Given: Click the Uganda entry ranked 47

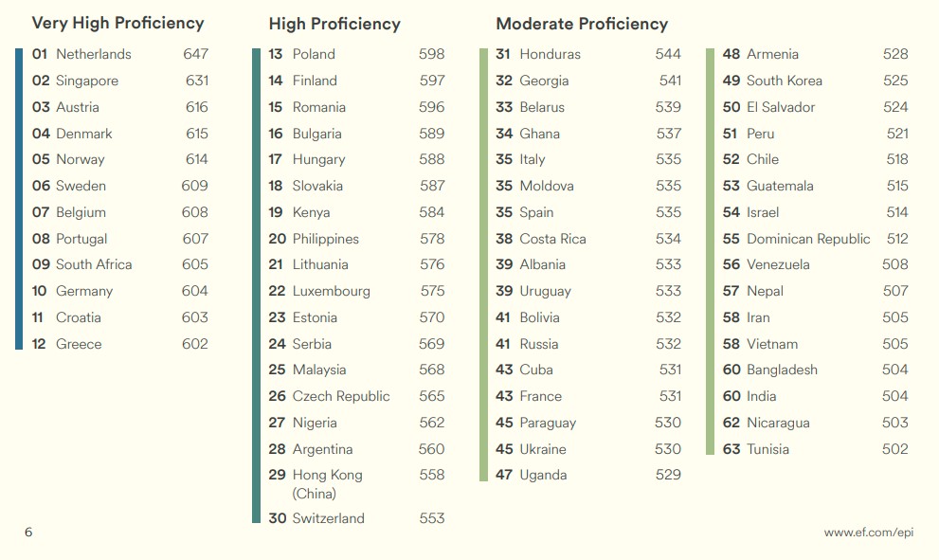Looking at the screenshot, I should point(543,475).
